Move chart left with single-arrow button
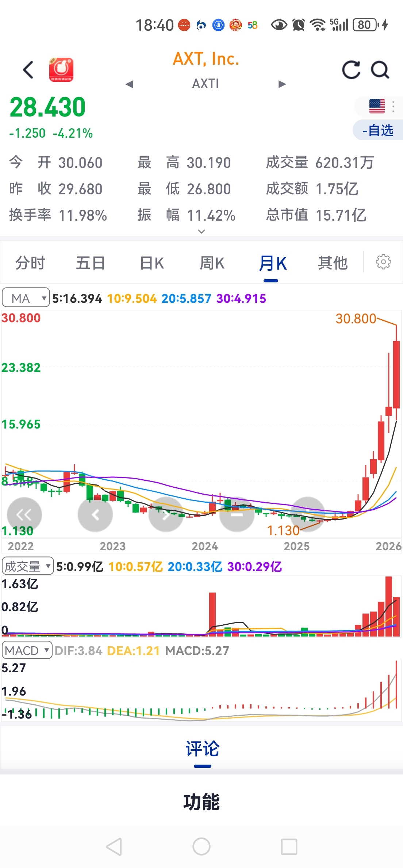The height and width of the screenshot is (868, 403). click(x=95, y=514)
